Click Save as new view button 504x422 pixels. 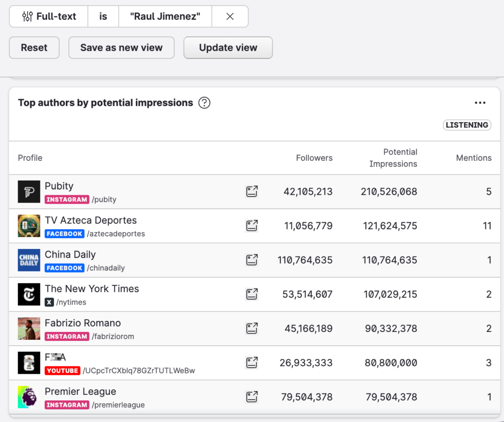click(x=122, y=48)
